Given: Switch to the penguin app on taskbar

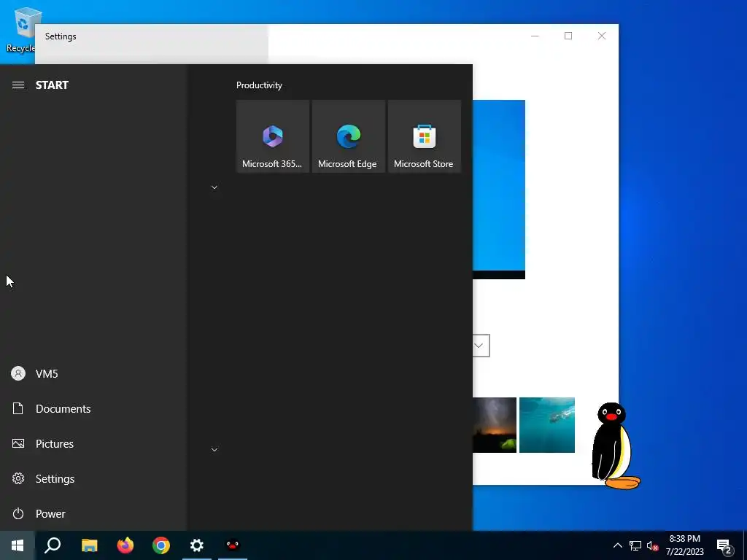Looking at the screenshot, I should click(x=233, y=545).
